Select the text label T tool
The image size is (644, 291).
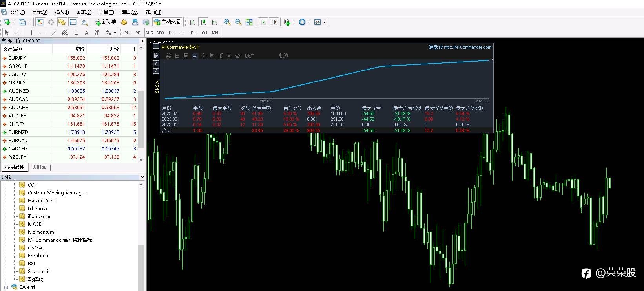tap(97, 33)
